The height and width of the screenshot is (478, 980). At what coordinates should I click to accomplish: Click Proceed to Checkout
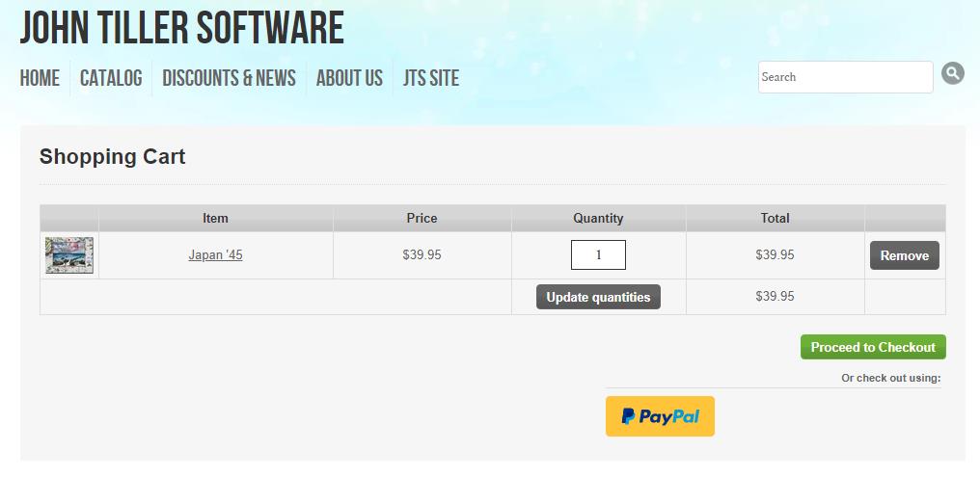click(x=873, y=347)
